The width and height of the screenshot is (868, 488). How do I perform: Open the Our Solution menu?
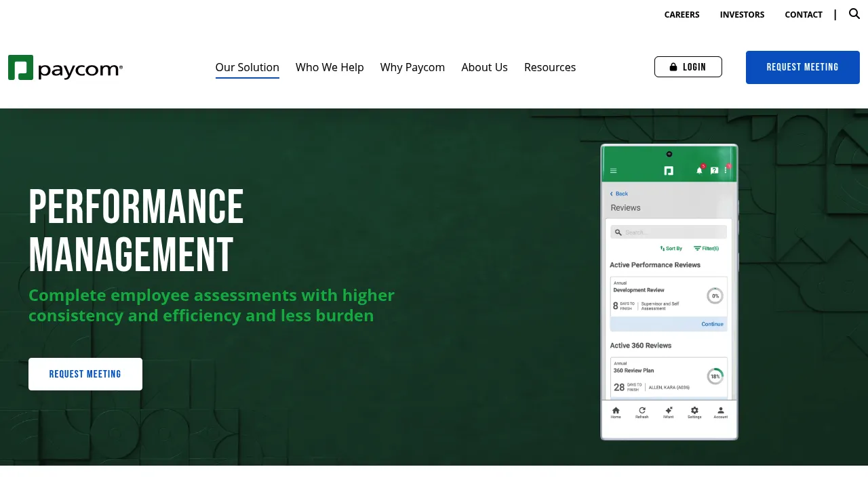tap(248, 67)
